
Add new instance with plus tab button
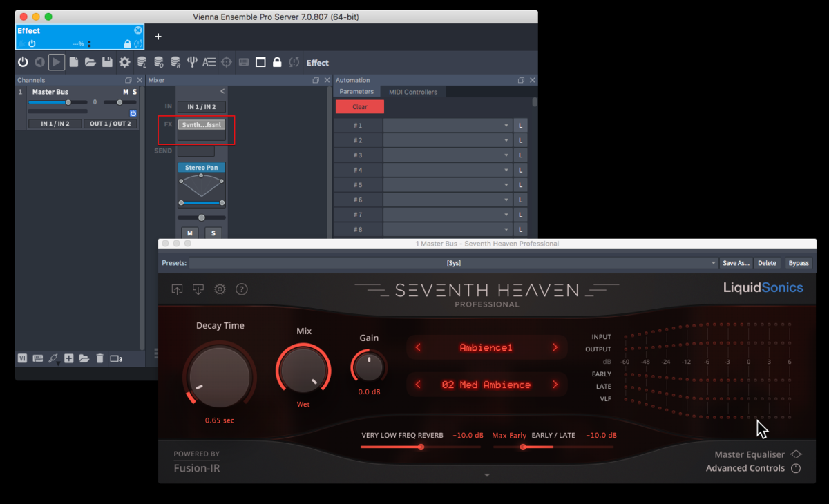[158, 37]
